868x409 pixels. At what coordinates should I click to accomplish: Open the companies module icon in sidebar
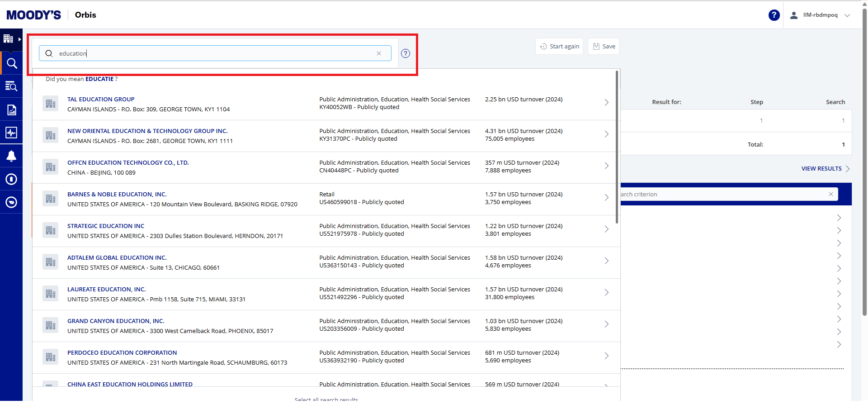pos(9,39)
